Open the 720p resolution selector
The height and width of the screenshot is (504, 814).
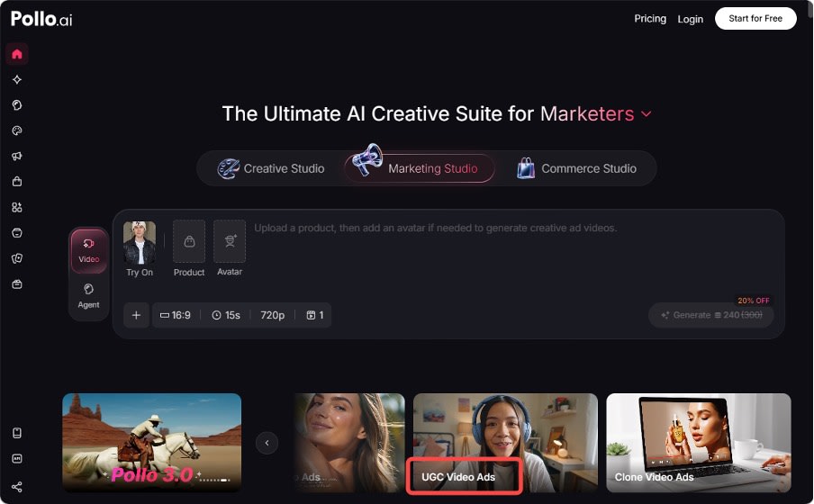[x=273, y=315]
